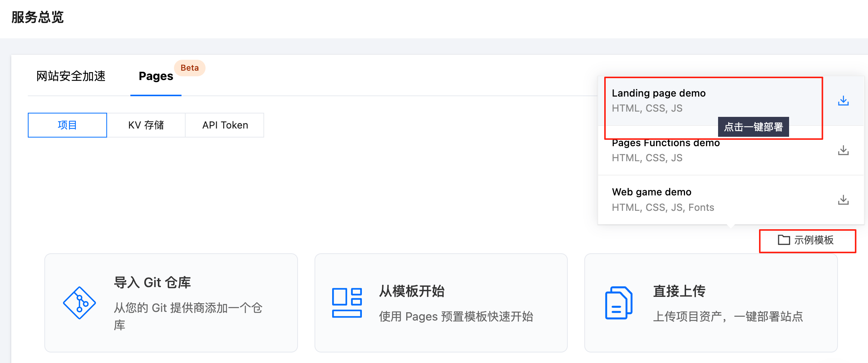This screenshot has width=868, height=363.
Task: Open the 导入 Git 仓库 card title
Action: click(152, 283)
